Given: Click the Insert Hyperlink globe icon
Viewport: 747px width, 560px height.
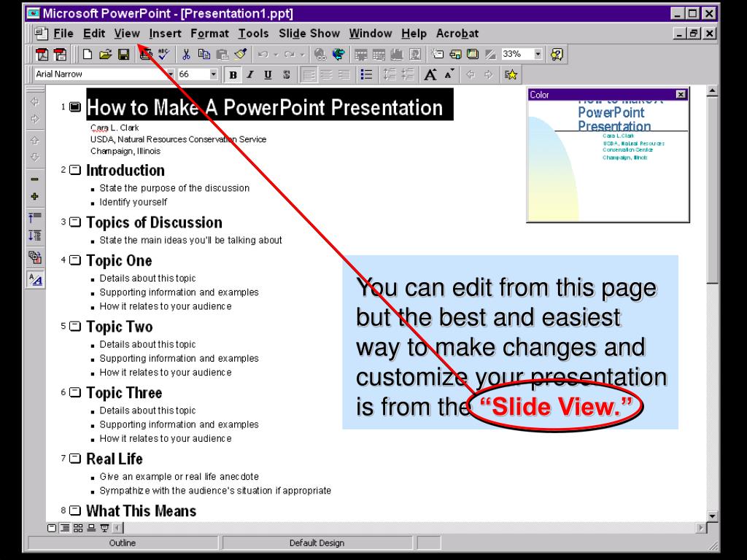Looking at the screenshot, I should pyautogui.click(x=320, y=54).
